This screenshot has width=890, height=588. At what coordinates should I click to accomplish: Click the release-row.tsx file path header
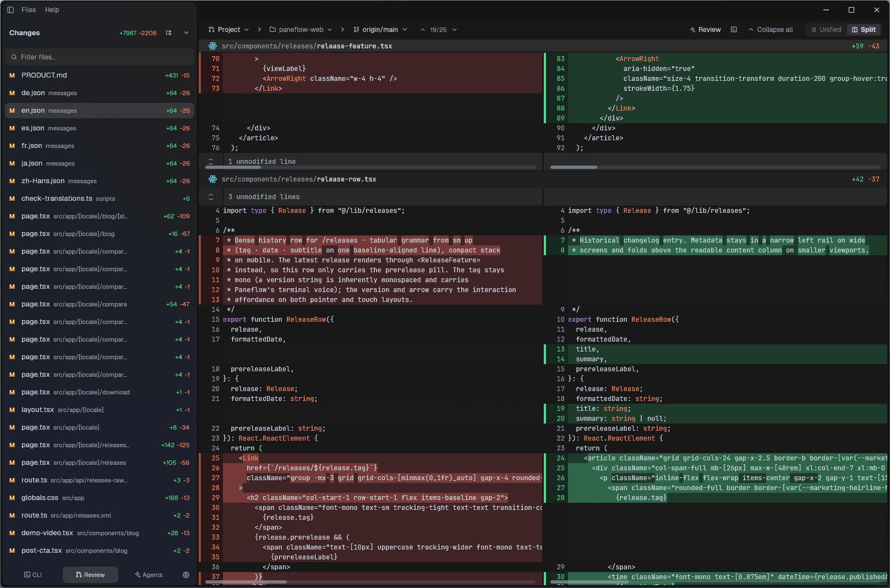point(299,179)
